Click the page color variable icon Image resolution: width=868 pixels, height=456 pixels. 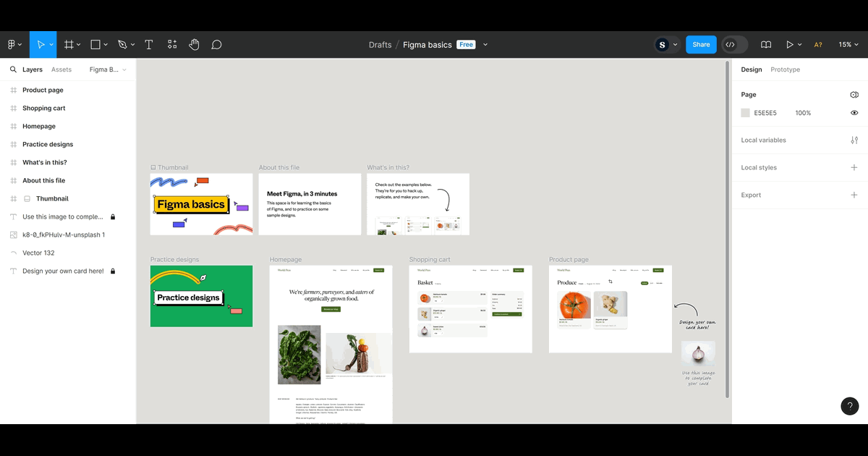(854, 95)
